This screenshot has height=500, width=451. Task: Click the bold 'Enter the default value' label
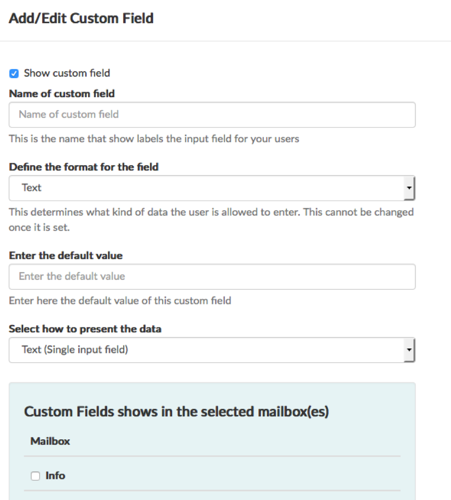point(66,256)
